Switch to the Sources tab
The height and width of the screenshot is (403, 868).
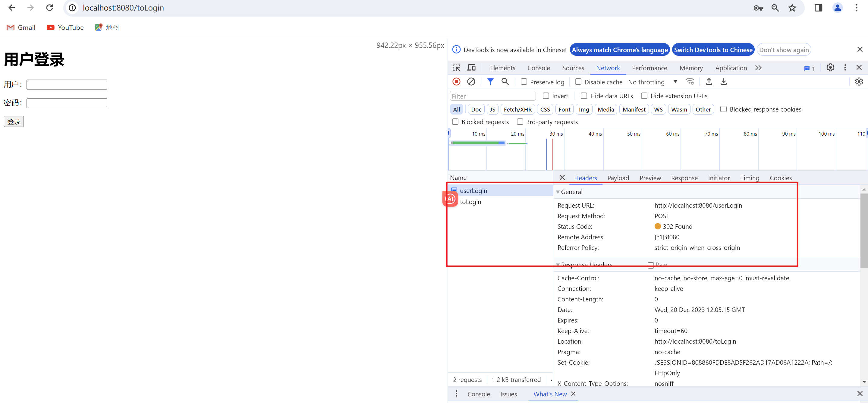pos(573,68)
